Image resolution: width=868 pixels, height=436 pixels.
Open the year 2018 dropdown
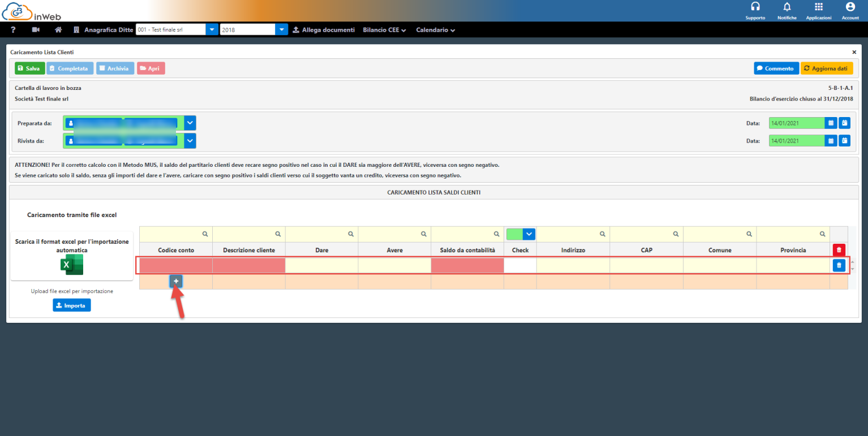click(x=282, y=30)
